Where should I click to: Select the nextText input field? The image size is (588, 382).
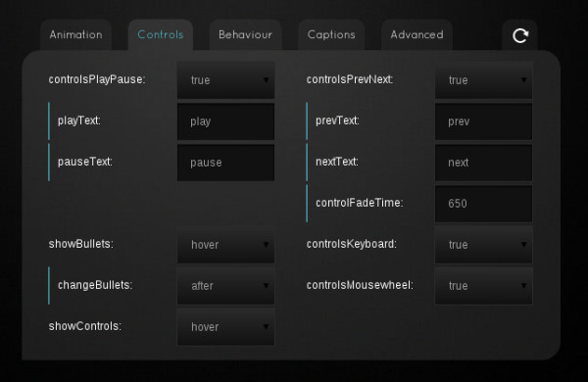click(483, 163)
